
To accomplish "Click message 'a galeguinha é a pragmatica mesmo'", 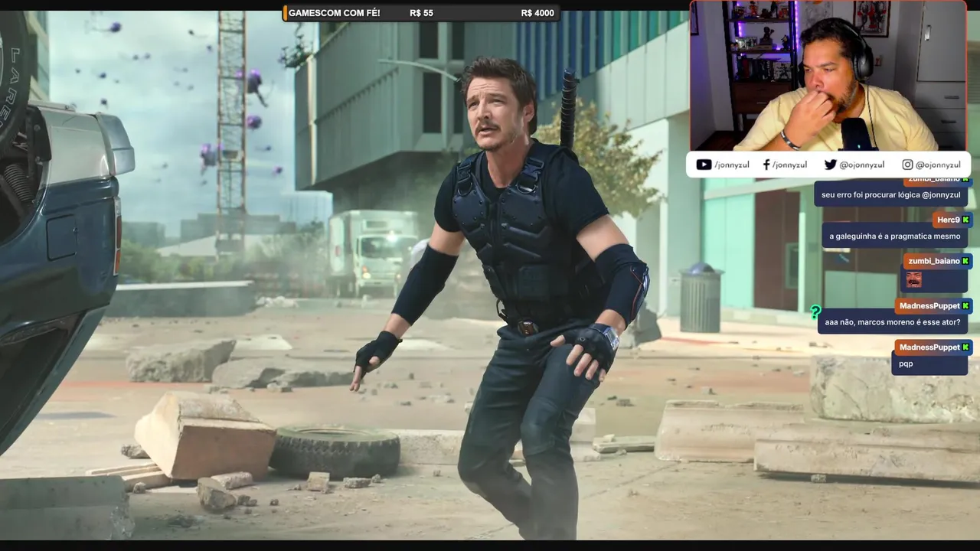I will click(894, 236).
